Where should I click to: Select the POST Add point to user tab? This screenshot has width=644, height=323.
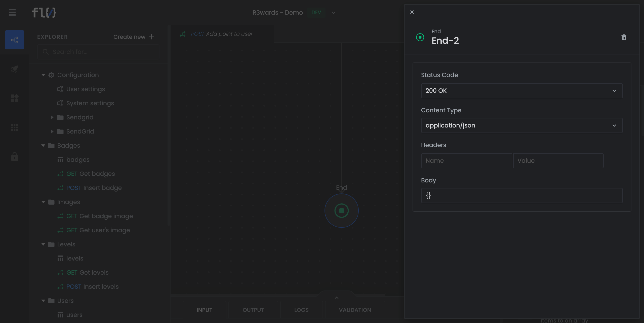(x=222, y=34)
